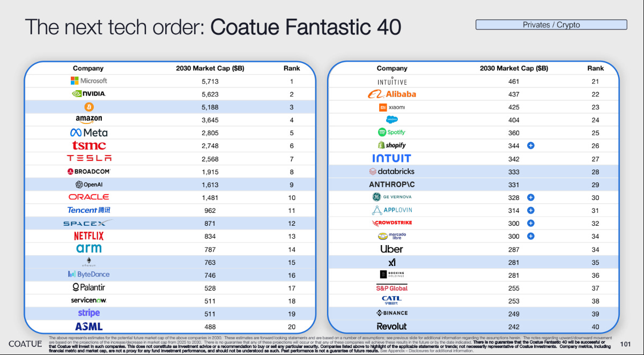Click the Amazon logo
644x355 pixels.
[88, 120]
